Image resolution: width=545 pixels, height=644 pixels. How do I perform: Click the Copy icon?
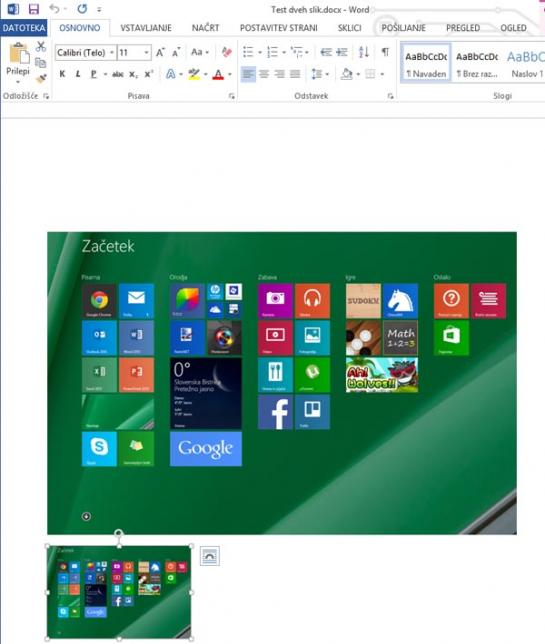(x=40, y=62)
